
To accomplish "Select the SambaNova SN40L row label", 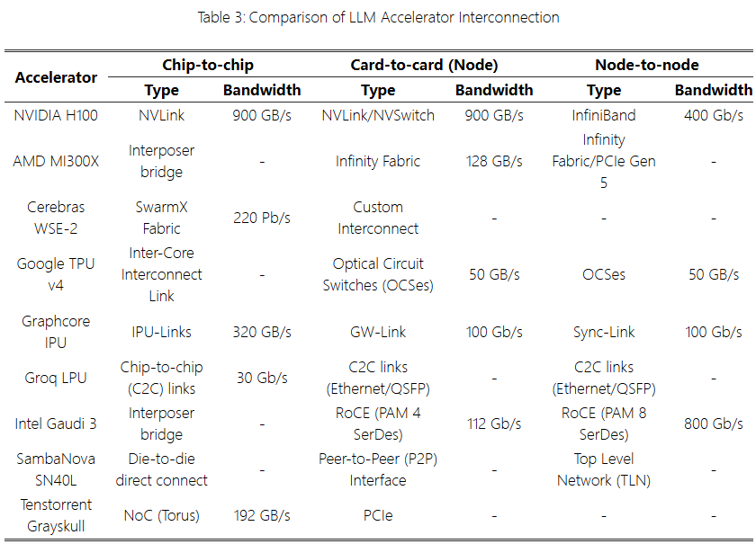I will coord(56,469).
